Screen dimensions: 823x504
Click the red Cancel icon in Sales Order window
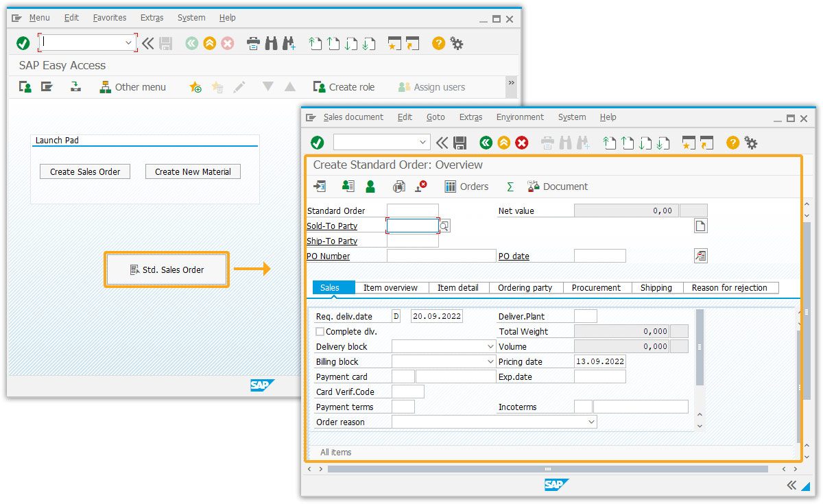click(x=522, y=143)
